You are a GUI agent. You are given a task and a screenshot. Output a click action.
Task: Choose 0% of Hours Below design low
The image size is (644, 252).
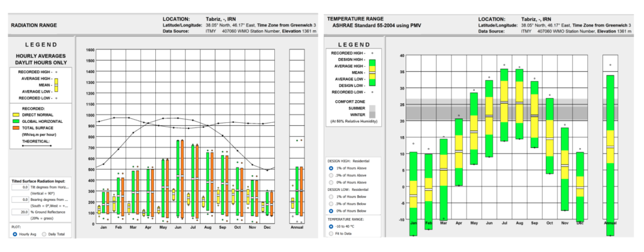click(x=331, y=211)
